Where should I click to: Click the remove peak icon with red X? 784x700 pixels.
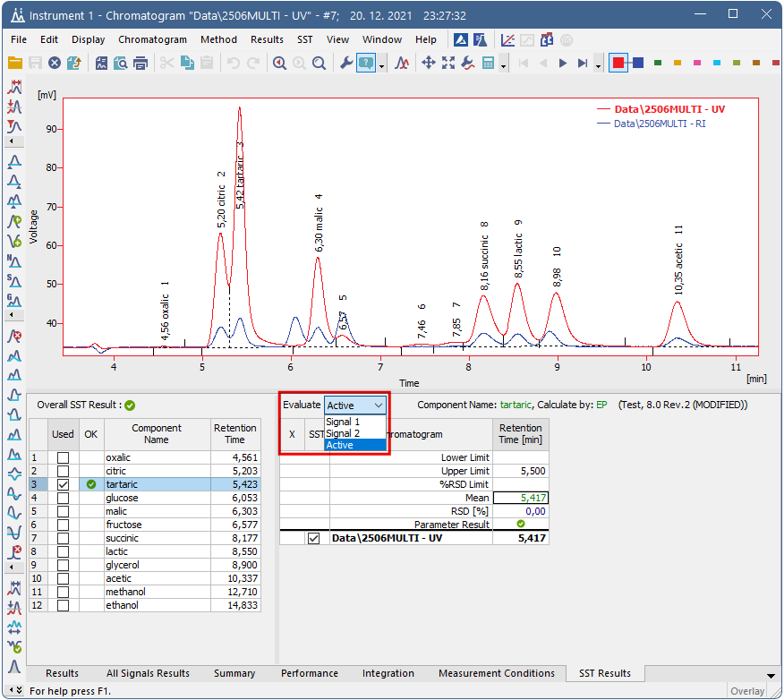click(x=14, y=336)
